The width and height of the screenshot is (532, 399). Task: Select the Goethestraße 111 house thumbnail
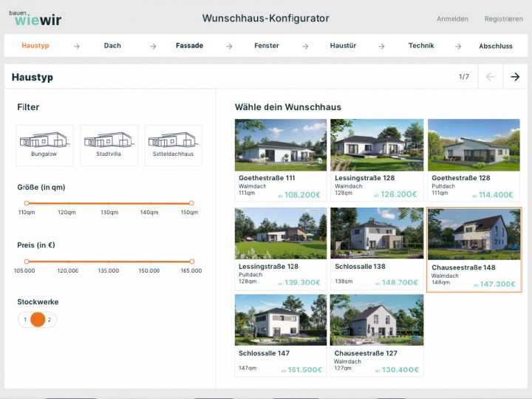(x=281, y=146)
